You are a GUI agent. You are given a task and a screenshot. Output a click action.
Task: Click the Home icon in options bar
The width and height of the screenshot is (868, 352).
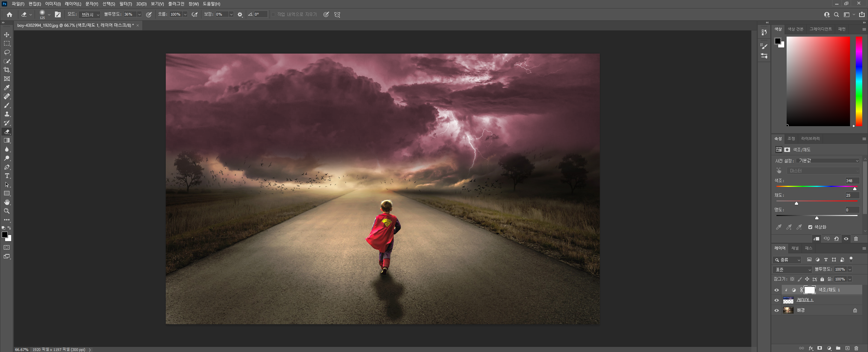(x=9, y=15)
